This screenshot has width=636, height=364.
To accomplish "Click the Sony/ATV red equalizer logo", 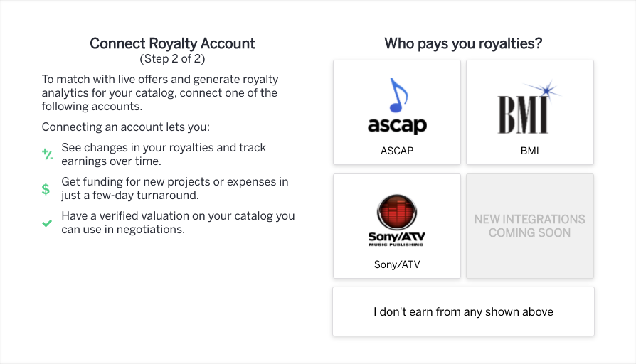I will pyautogui.click(x=397, y=220).
